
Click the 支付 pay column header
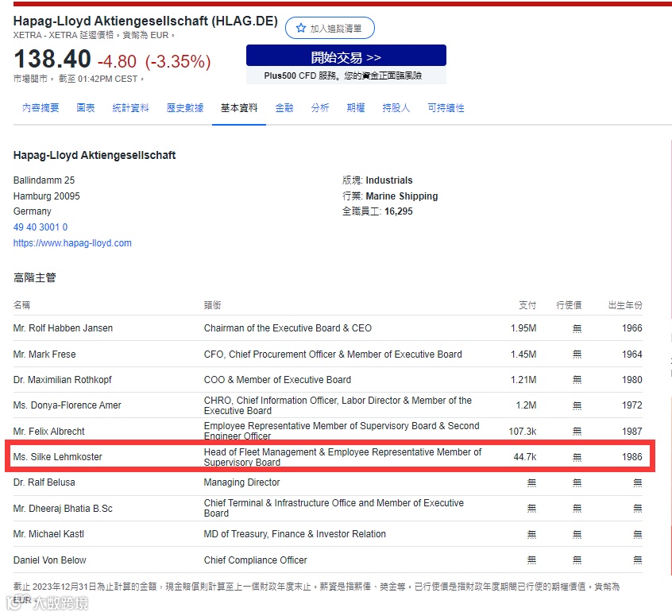pos(527,305)
